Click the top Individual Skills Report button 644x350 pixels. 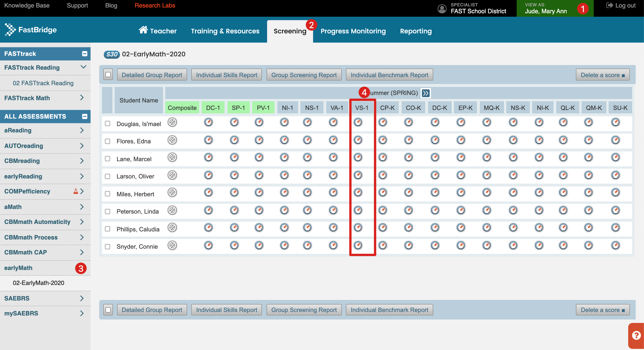(227, 75)
